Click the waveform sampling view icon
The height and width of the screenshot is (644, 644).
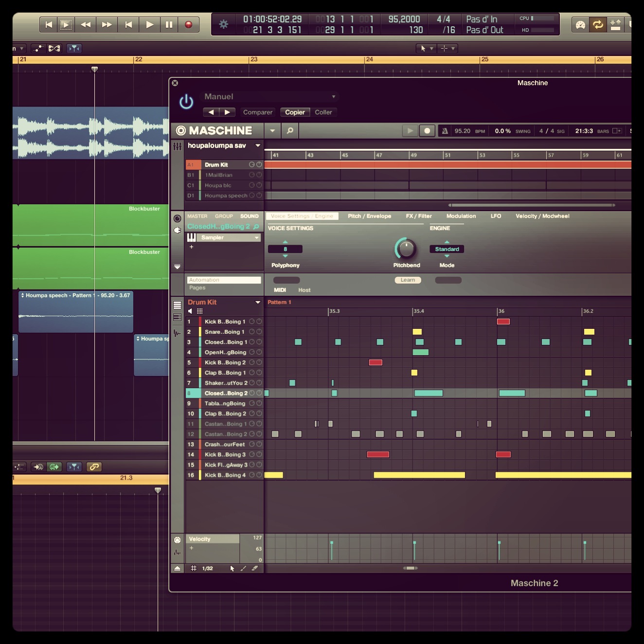tap(177, 333)
